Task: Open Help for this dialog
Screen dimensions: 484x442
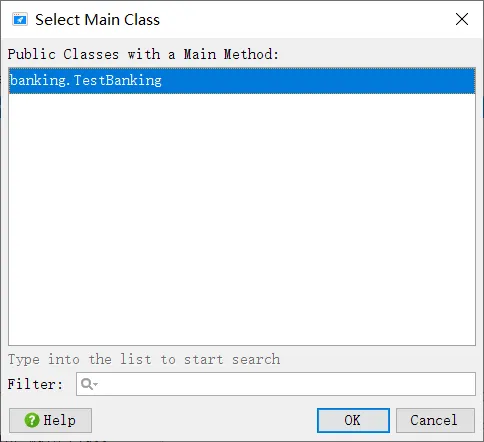Action: (50, 420)
